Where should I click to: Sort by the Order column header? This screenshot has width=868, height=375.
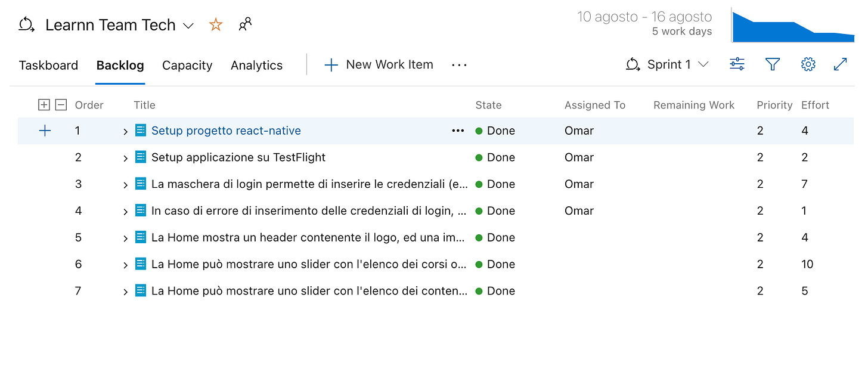point(89,105)
